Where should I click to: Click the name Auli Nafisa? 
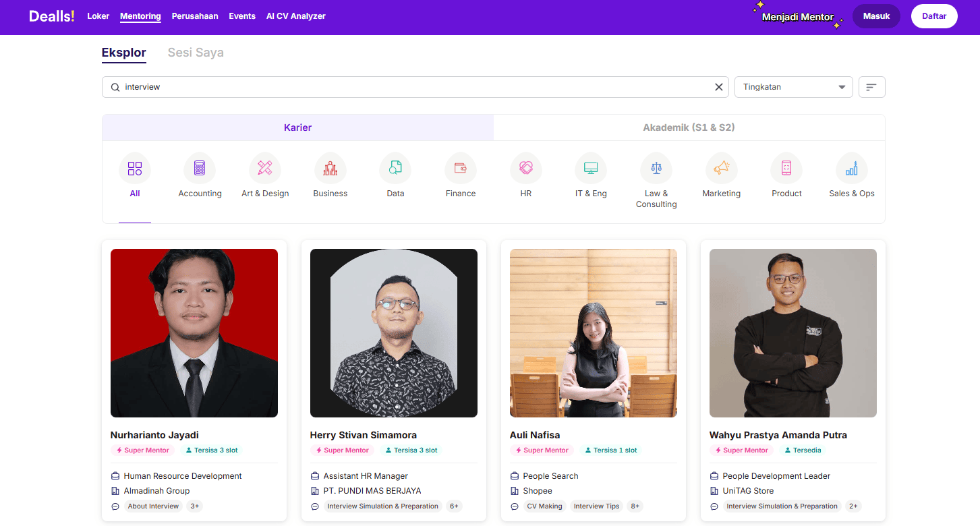[x=535, y=435]
